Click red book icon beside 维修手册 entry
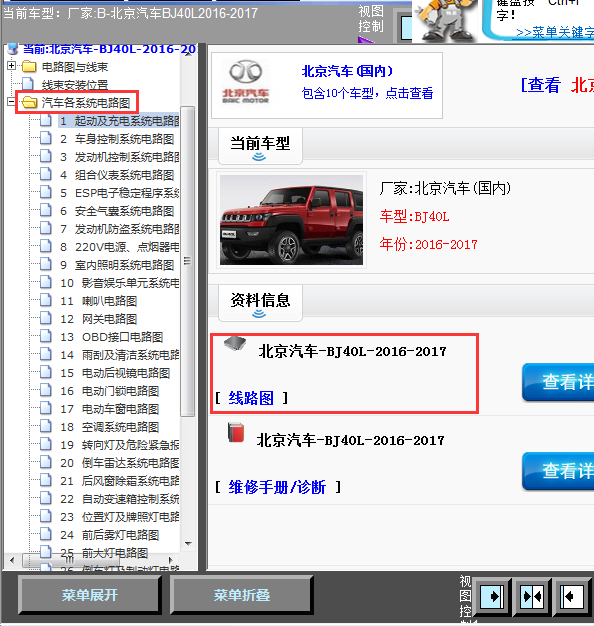The width and height of the screenshot is (594, 626). point(236,432)
